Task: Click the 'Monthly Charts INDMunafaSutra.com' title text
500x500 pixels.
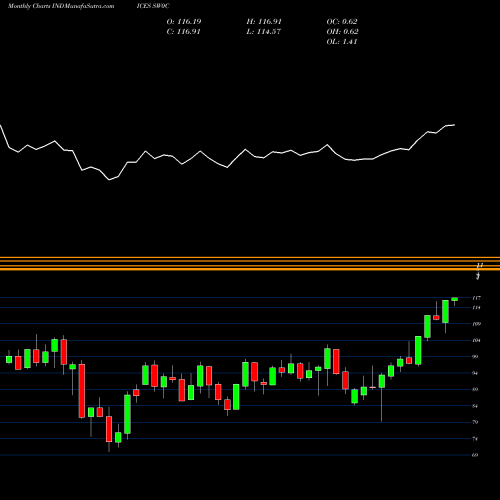Action: click(x=61, y=6)
